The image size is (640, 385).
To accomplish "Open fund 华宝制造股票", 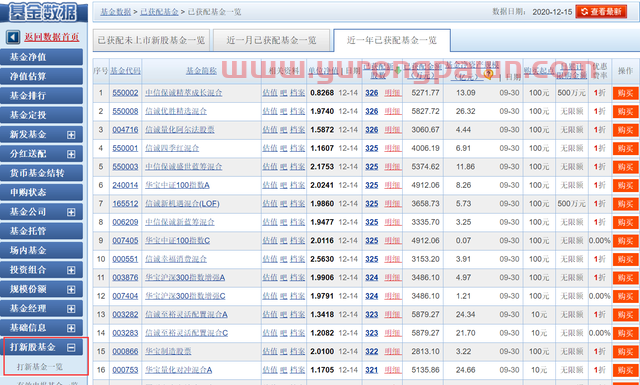I will (168, 351).
